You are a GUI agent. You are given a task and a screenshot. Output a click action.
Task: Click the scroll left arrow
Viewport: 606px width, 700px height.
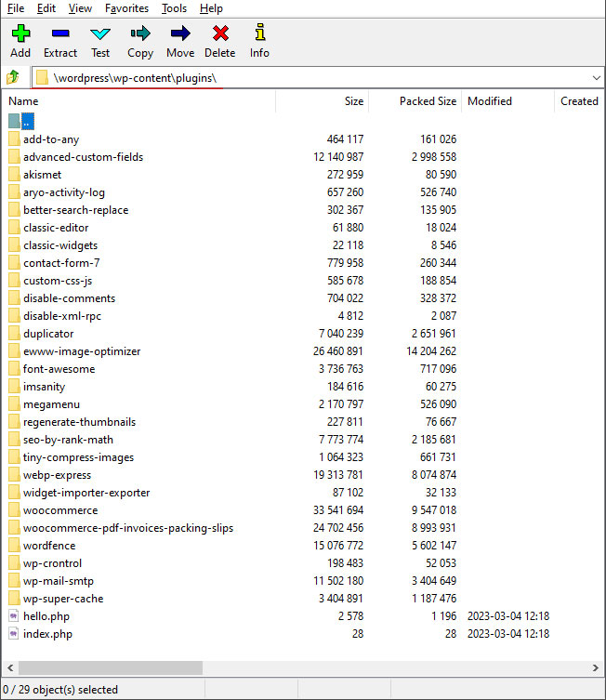click(x=10, y=667)
